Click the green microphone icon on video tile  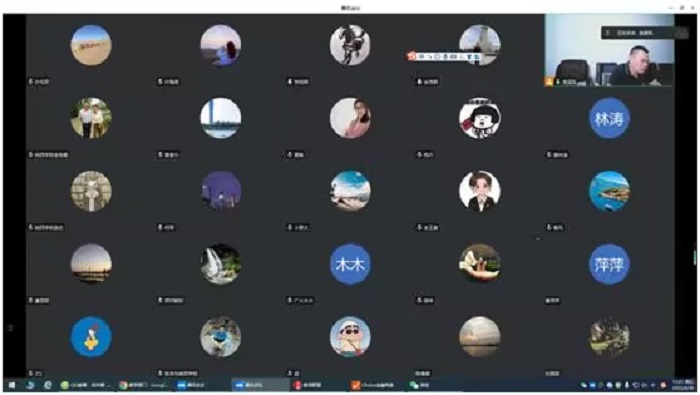(558, 82)
